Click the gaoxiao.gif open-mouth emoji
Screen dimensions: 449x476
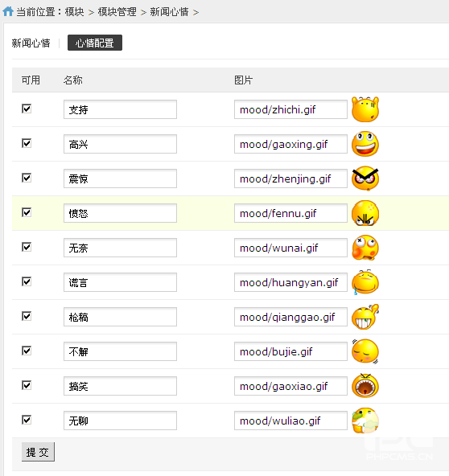pyautogui.click(x=365, y=386)
